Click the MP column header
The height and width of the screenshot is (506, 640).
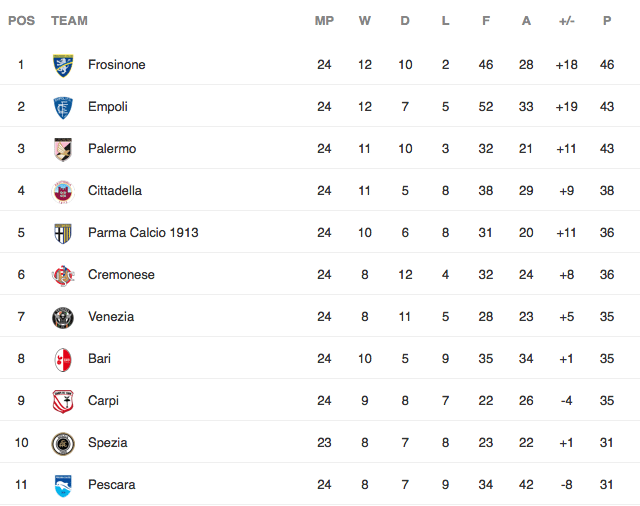324,21
